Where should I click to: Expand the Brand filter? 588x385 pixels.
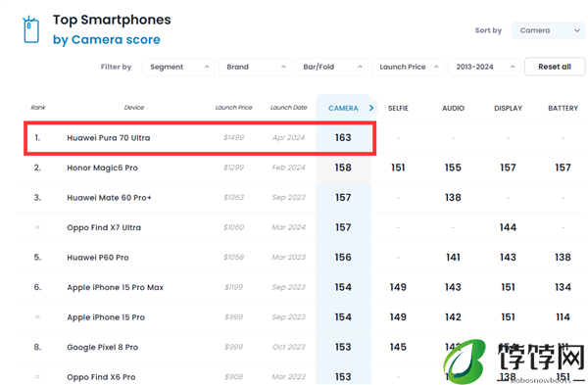(x=255, y=67)
